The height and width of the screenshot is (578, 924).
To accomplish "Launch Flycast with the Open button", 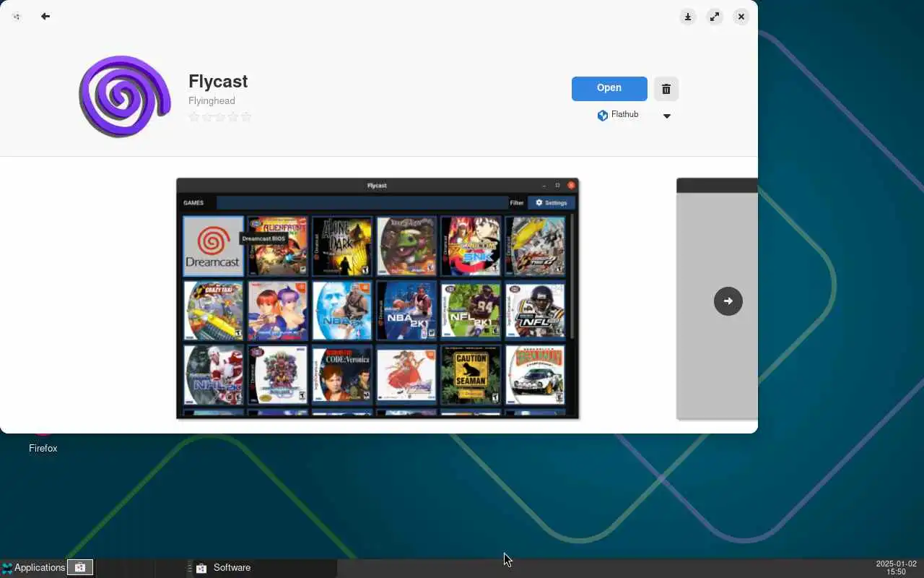I will click(x=609, y=88).
